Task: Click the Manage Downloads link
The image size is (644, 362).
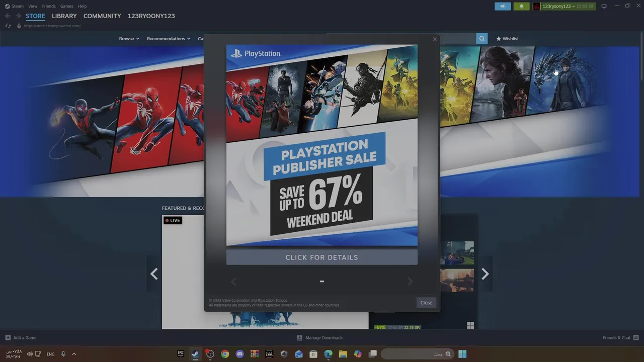Action: [x=324, y=338]
